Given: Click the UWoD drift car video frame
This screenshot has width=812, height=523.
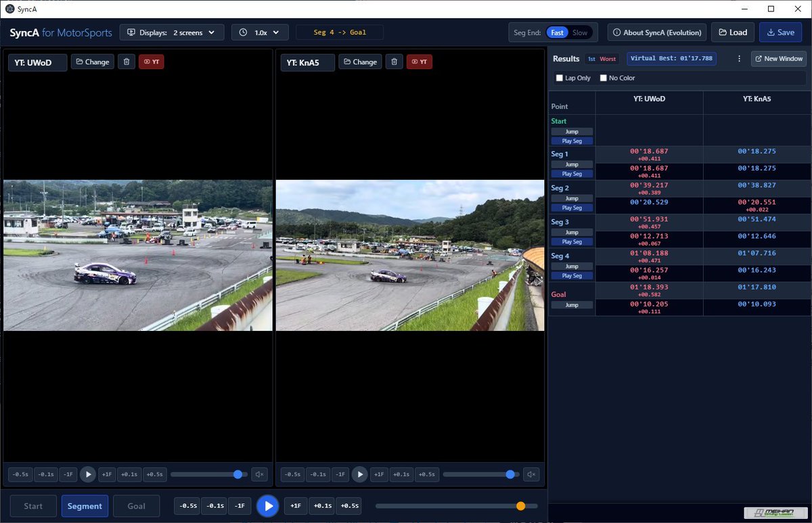Looking at the screenshot, I should coord(138,255).
